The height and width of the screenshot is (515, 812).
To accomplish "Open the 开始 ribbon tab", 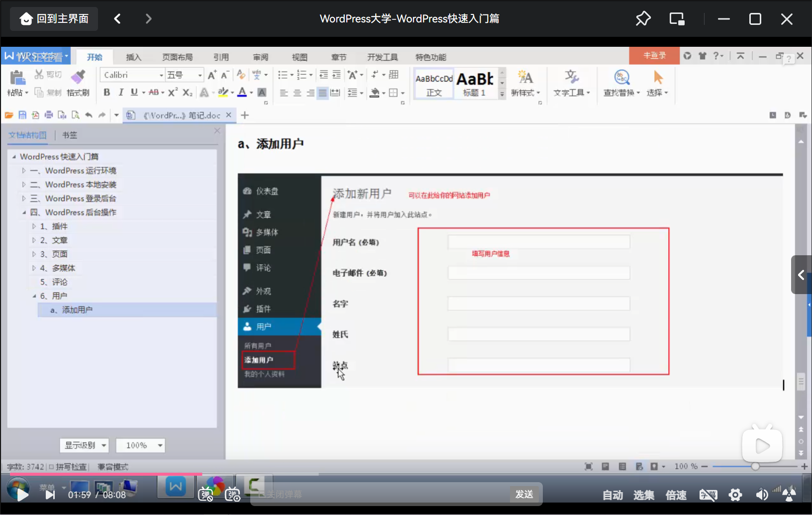I will pyautogui.click(x=95, y=57).
